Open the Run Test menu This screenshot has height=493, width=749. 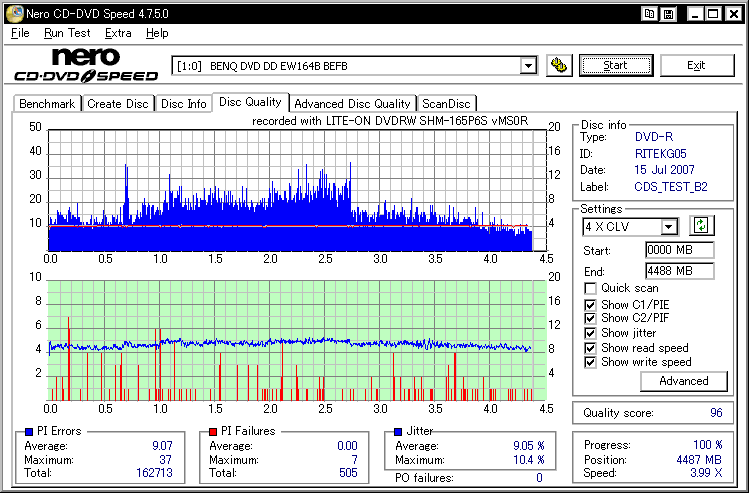click(67, 33)
